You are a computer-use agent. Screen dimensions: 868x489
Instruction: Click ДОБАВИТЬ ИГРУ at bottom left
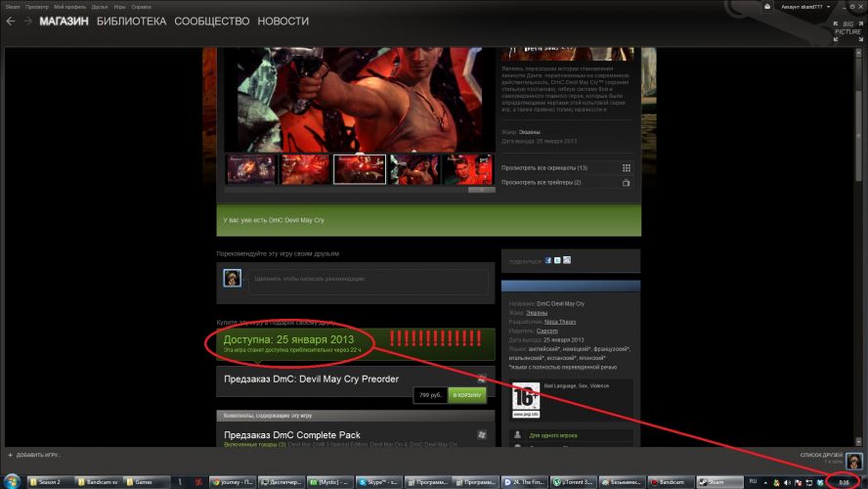pyautogui.click(x=33, y=455)
